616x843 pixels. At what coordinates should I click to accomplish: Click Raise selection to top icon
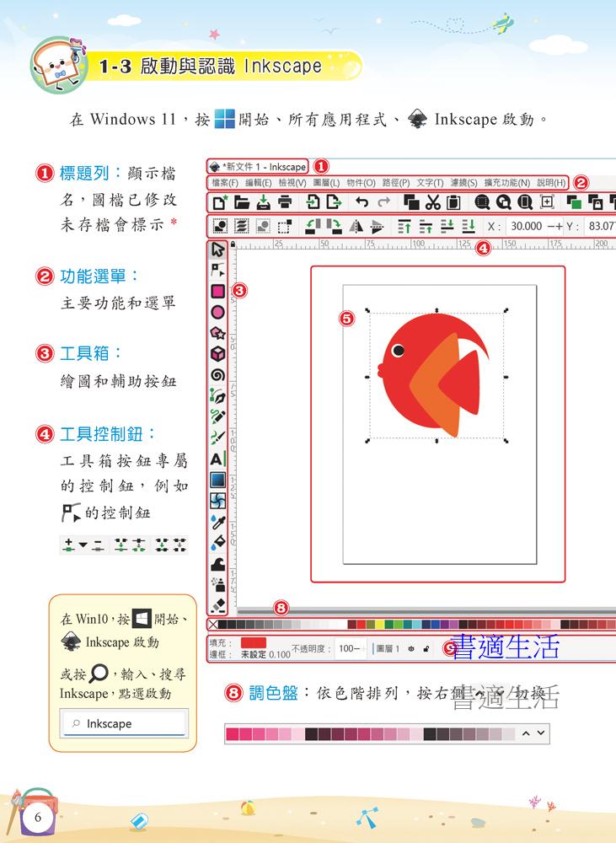pyautogui.click(x=404, y=226)
